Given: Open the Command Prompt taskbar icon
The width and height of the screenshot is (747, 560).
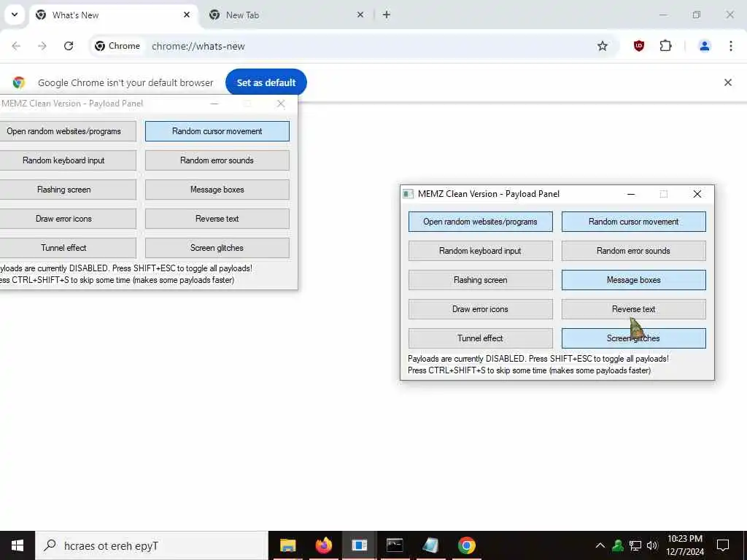Looking at the screenshot, I should [x=395, y=545].
